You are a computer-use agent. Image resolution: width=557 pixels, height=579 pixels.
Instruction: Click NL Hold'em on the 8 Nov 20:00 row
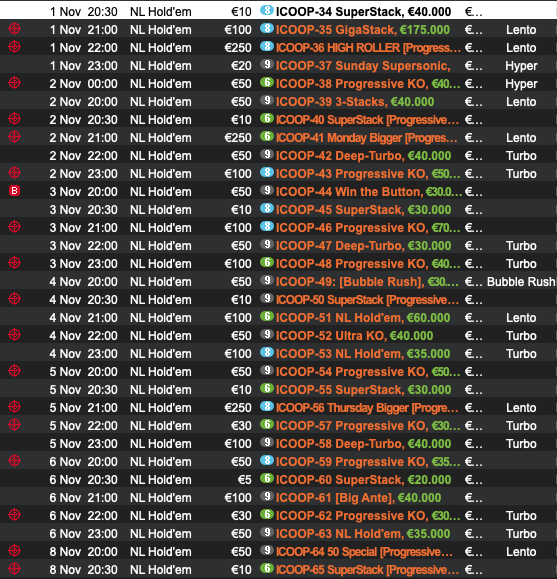click(x=161, y=552)
